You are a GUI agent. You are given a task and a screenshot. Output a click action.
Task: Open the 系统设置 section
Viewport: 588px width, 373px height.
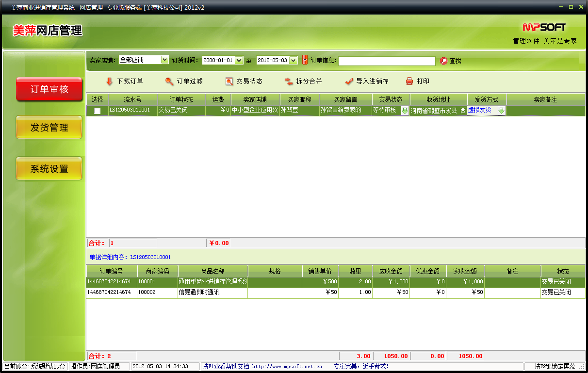tap(49, 169)
